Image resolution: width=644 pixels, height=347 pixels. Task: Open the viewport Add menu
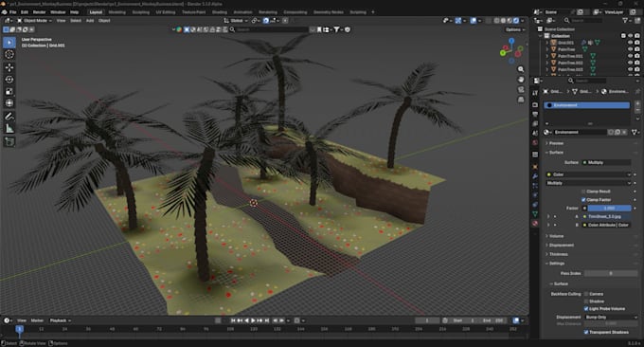click(90, 21)
